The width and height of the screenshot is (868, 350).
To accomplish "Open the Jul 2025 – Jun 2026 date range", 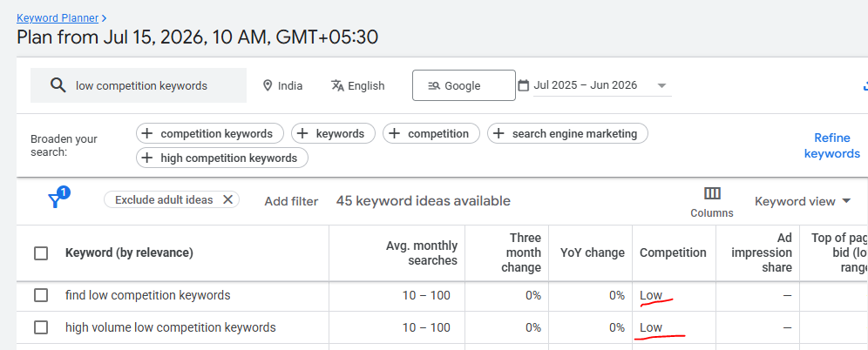I will pyautogui.click(x=585, y=85).
